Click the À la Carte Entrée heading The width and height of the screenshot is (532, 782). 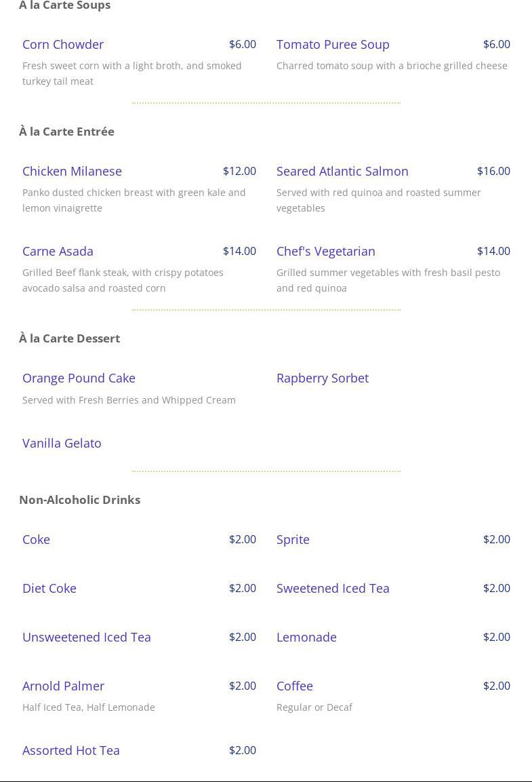[x=66, y=132]
